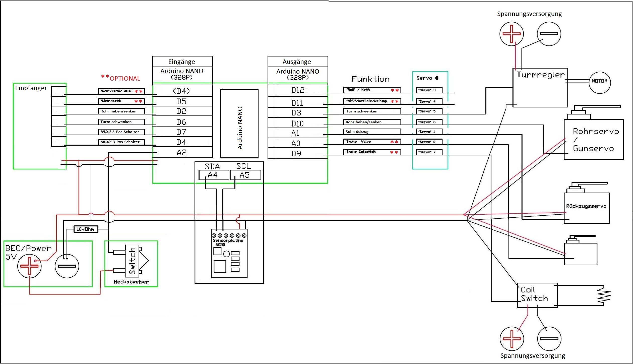Screen dimensions: 633x364
Task: Click the Empfänger label
Action: 31,88
